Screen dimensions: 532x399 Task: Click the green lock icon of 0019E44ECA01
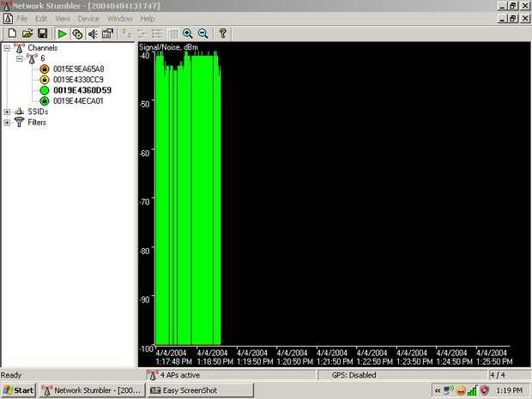45,101
